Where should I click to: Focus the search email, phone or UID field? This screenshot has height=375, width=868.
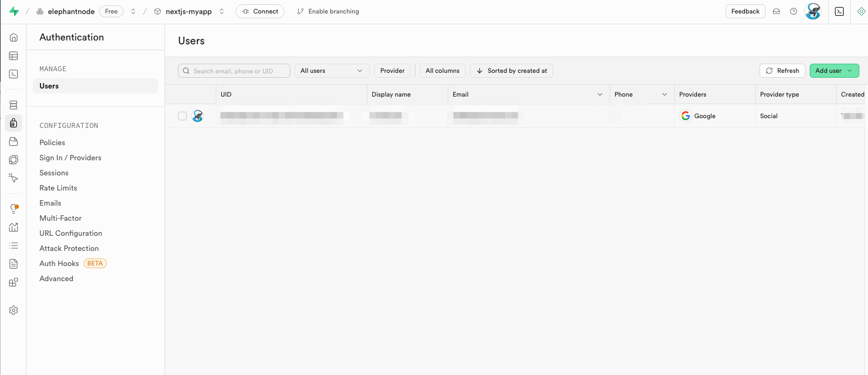coord(234,71)
